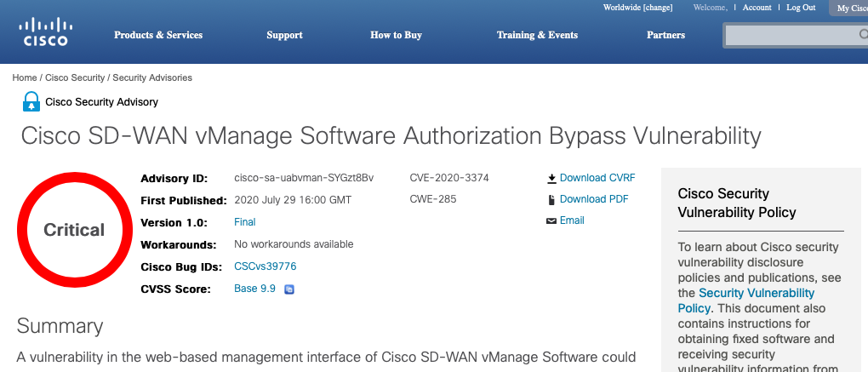Go to the Home breadcrumb
Viewport: 868px width, 372px height.
point(25,78)
